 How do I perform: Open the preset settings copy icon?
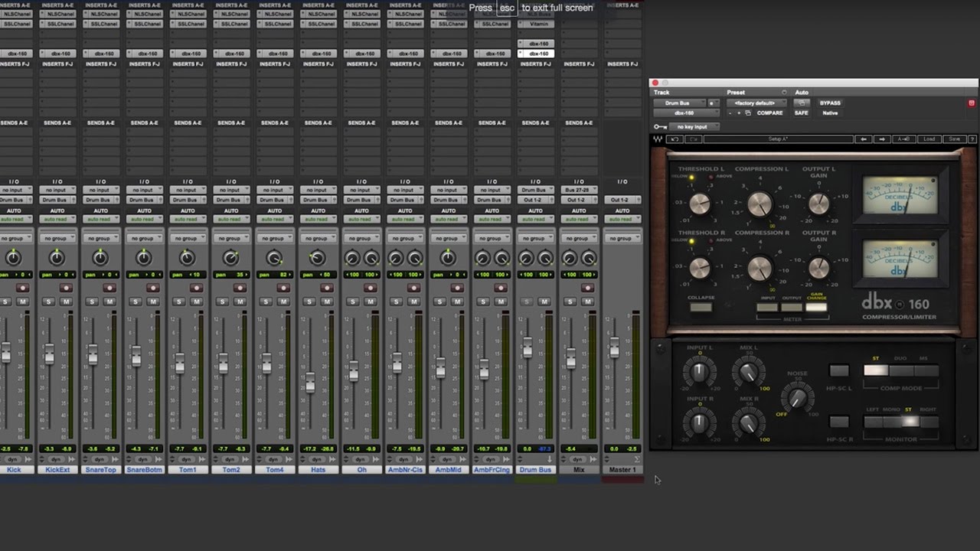tap(748, 113)
